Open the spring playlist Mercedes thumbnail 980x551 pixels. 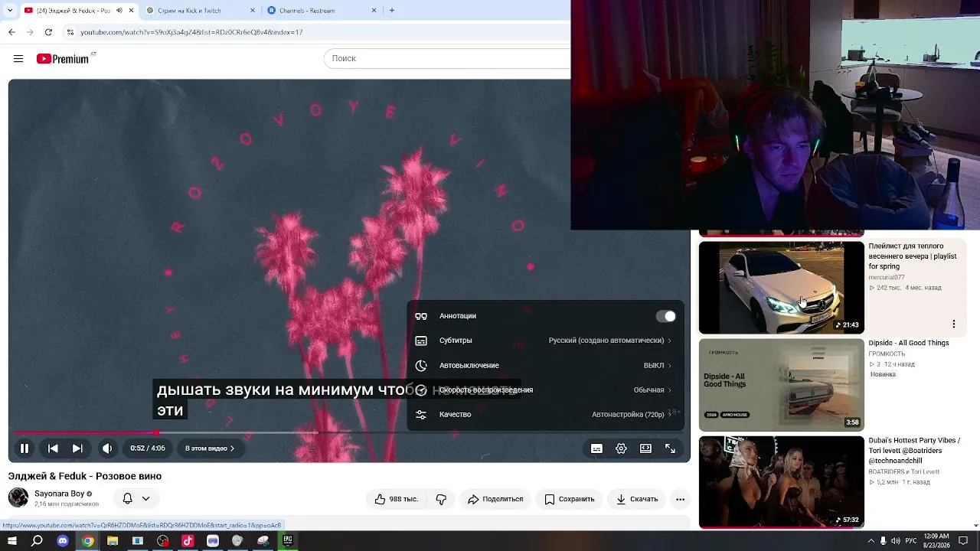click(x=781, y=288)
